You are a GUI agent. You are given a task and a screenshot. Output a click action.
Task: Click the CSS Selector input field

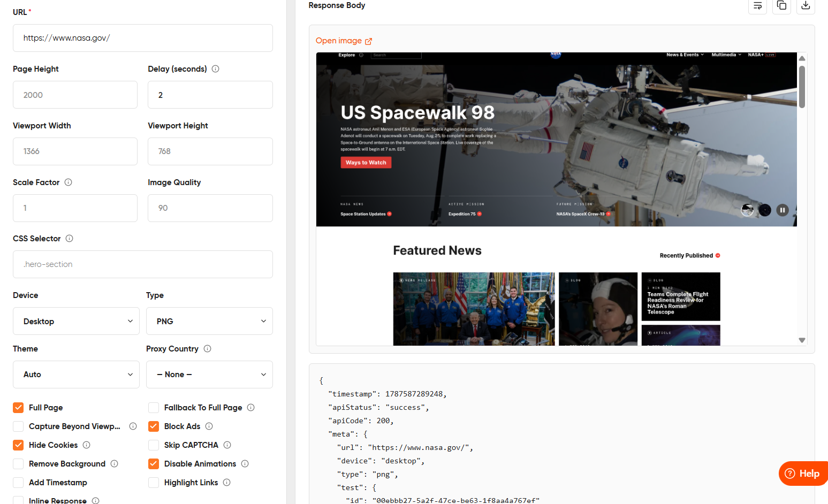click(143, 264)
